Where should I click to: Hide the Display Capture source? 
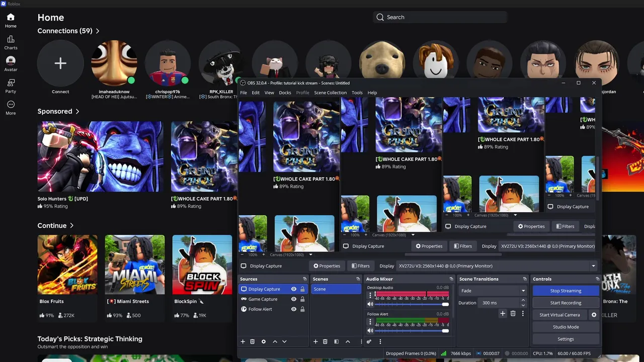click(294, 289)
